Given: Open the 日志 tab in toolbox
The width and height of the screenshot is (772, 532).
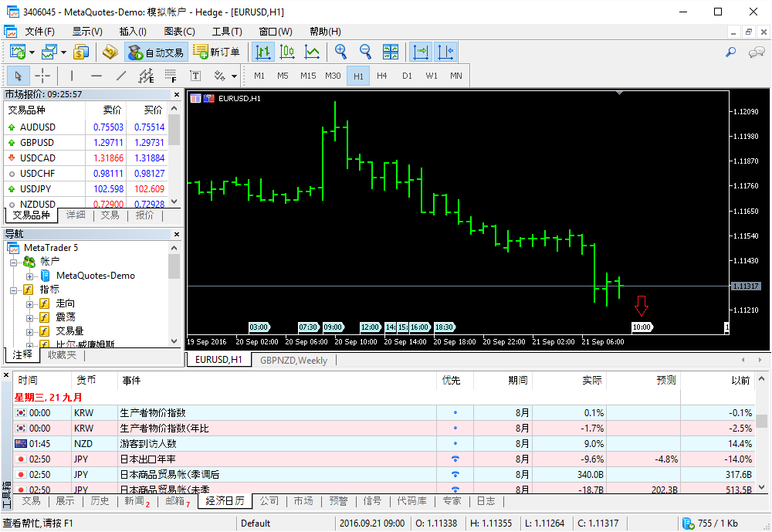Looking at the screenshot, I should click(486, 501).
